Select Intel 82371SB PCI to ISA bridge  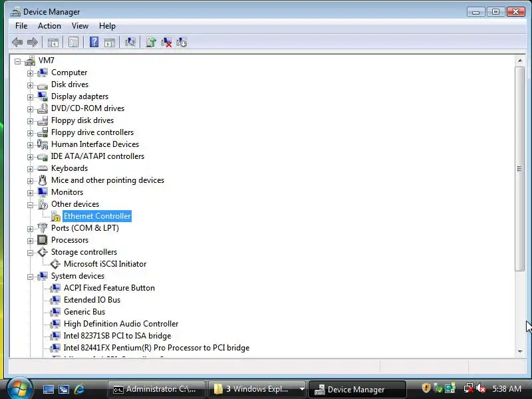(x=117, y=336)
